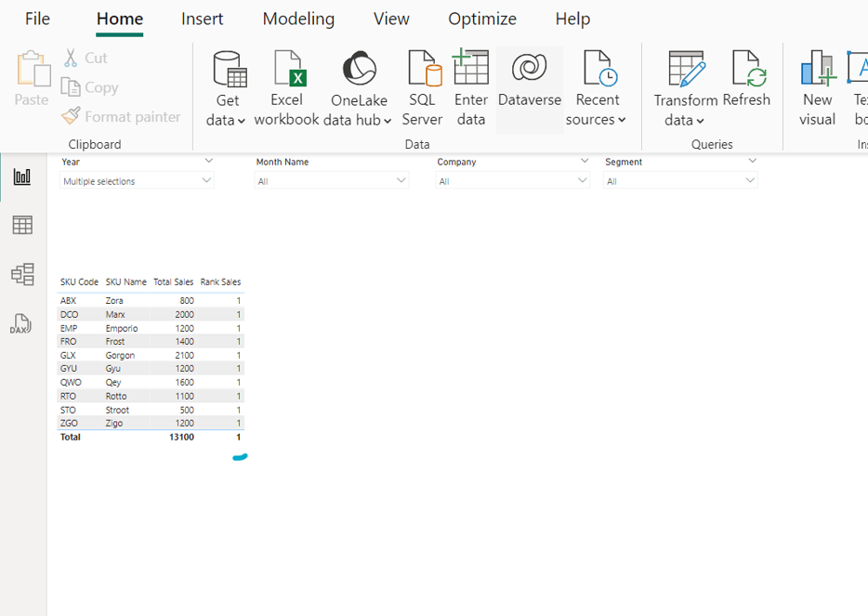Click the Paste icon

coord(33,69)
